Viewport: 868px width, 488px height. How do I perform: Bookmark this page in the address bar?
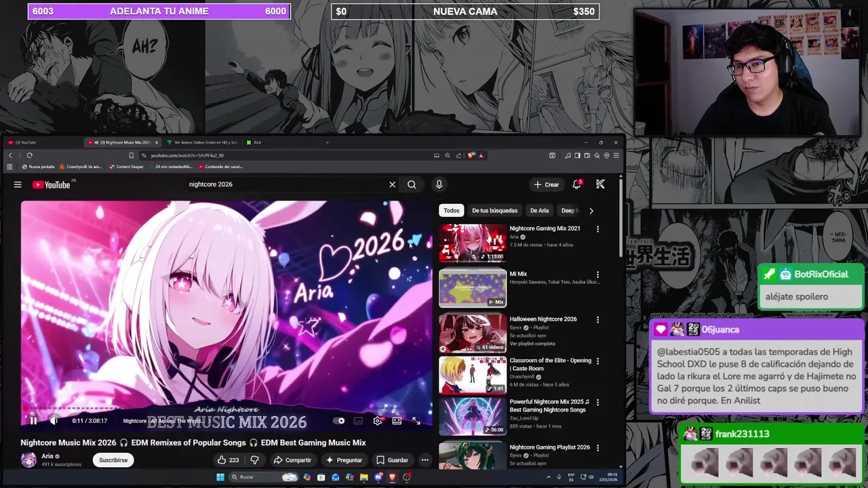click(132, 155)
